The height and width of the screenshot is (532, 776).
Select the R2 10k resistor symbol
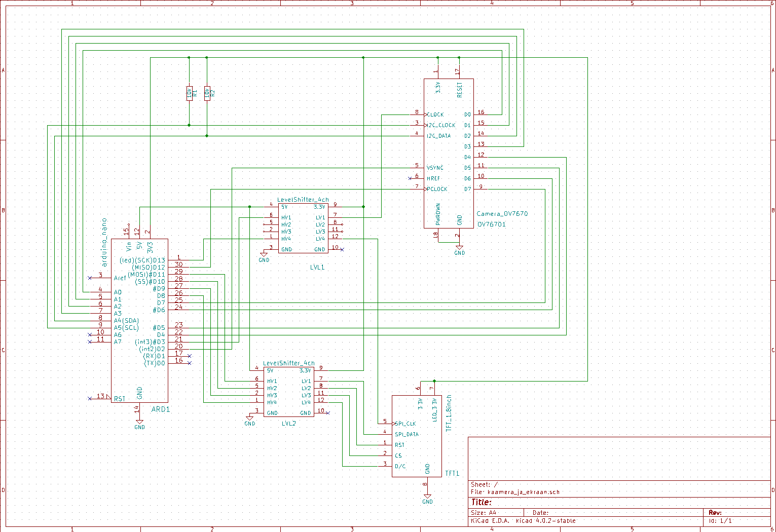tap(207, 93)
